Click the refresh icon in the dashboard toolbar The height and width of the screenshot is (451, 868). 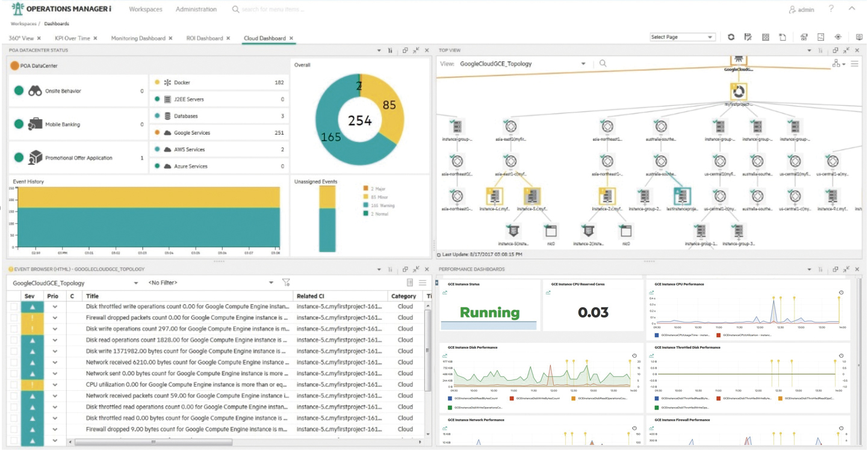(x=731, y=37)
